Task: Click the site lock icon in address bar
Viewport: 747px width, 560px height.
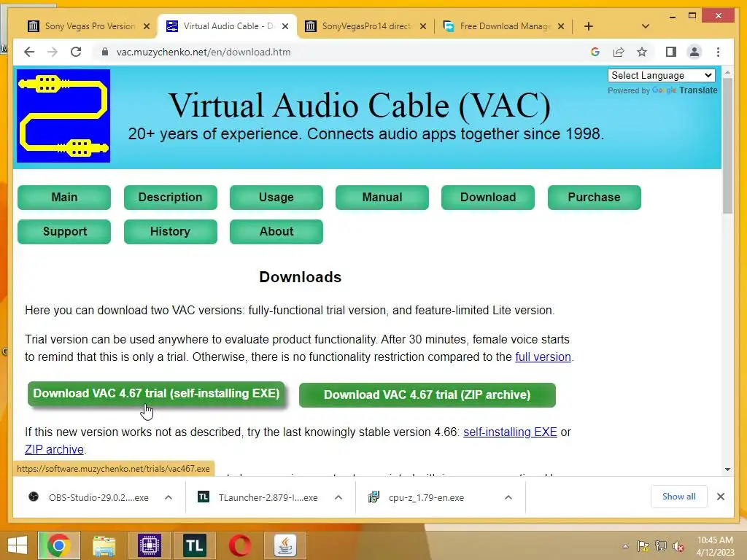Action: click(x=105, y=52)
